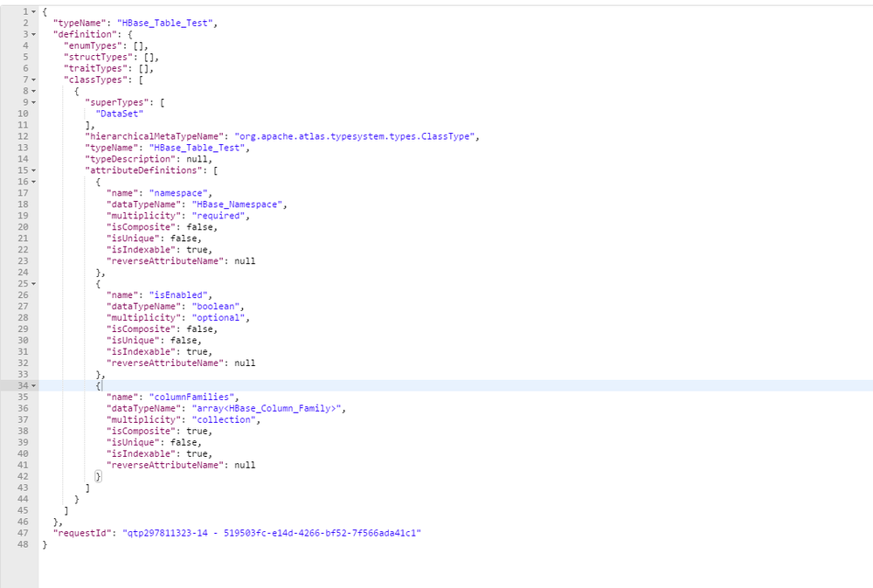873x588 pixels.
Task: Collapse the root JSON object on line 1
Action: point(31,11)
